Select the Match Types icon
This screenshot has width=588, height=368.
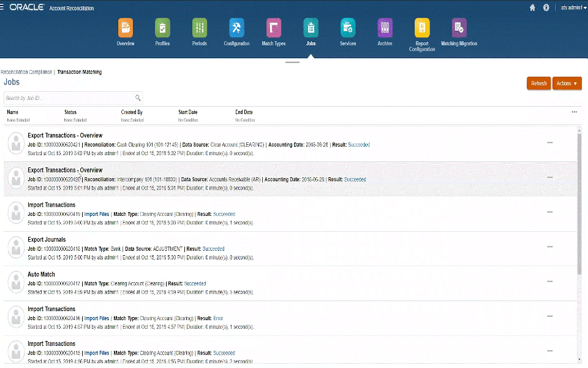pos(273,28)
